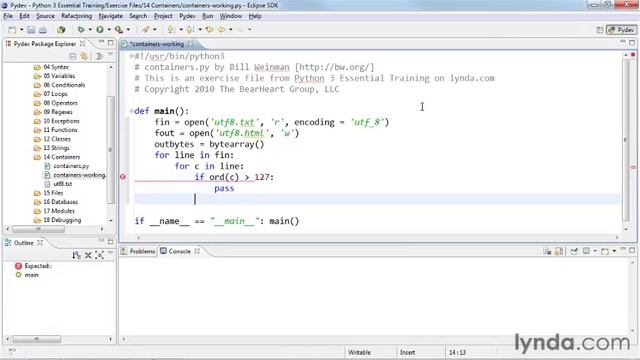Click the Back navigation arrow icon
Viewport: 640px width, 360px height.
(x=221, y=29)
